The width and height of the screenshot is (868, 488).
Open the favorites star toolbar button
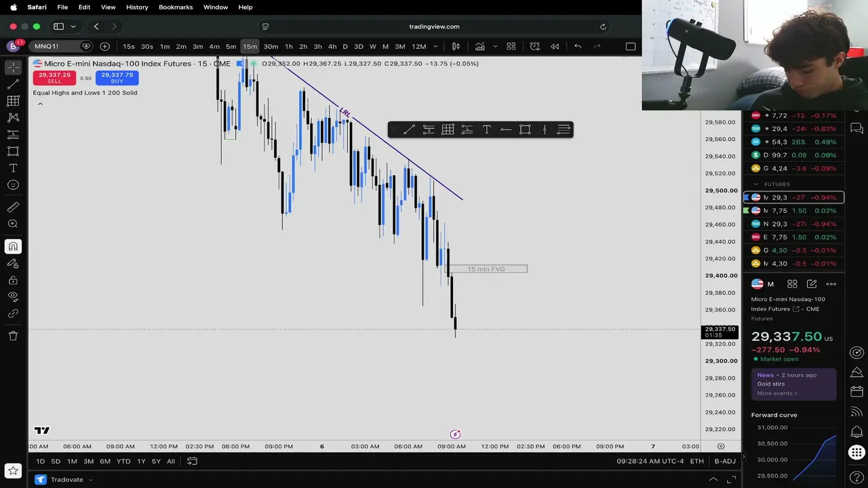point(13,470)
